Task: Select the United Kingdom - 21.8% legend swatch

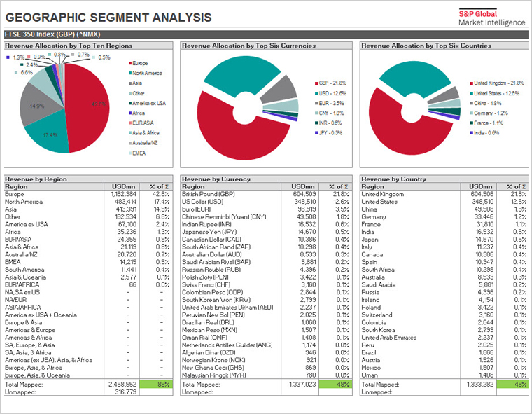Action: (472, 83)
